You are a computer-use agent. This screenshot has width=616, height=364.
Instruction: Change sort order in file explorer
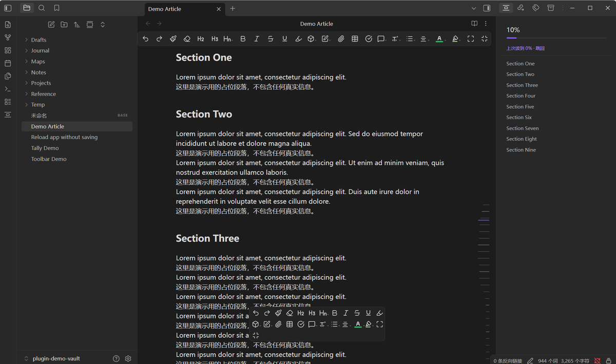pyautogui.click(x=76, y=25)
